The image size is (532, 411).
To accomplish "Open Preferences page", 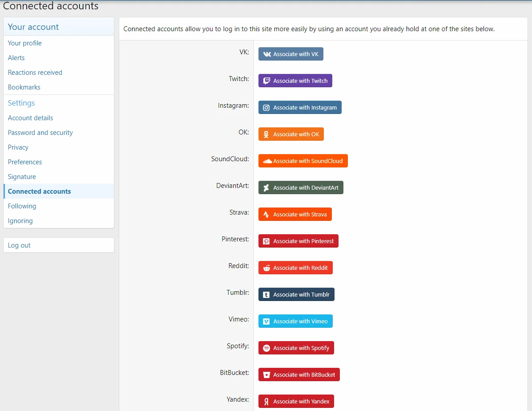I will click(x=59, y=162).
